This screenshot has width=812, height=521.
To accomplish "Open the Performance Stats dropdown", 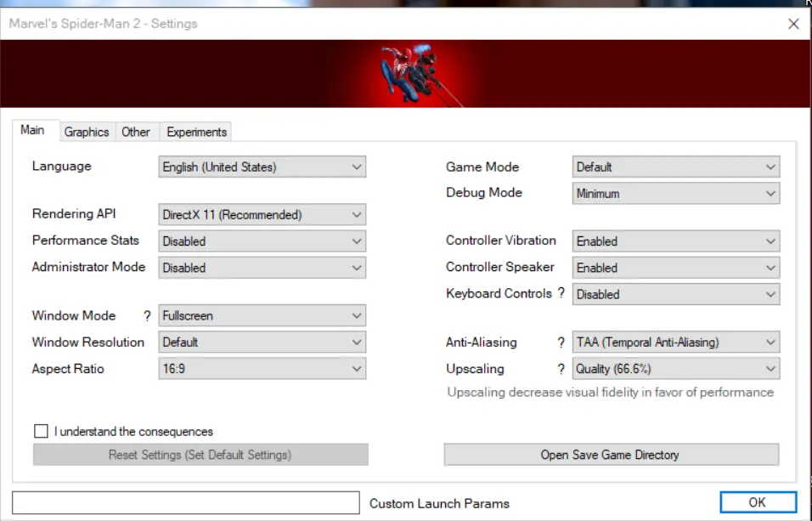I will tap(262, 241).
